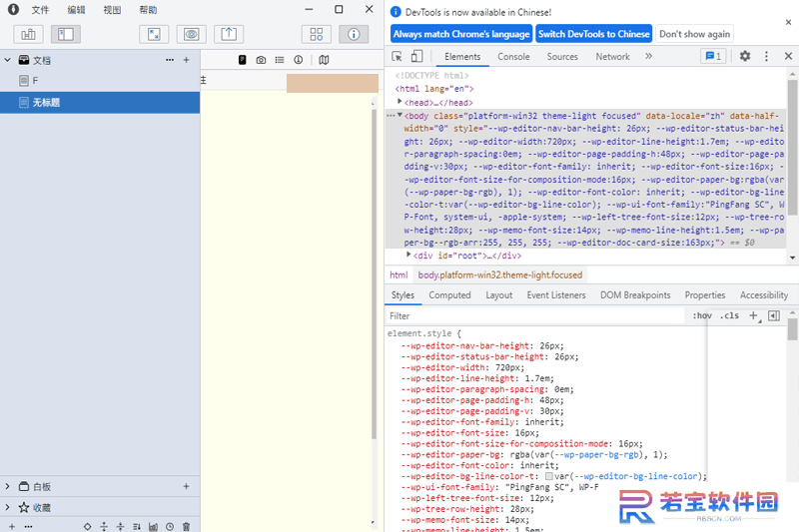Screen dimensions: 799x532
Task: Switch to the Computed tab
Action: [x=449, y=295]
